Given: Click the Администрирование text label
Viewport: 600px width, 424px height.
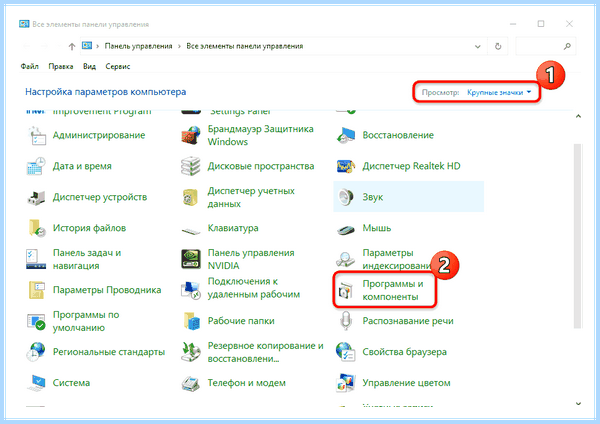Looking at the screenshot, I should coord(99,135).
